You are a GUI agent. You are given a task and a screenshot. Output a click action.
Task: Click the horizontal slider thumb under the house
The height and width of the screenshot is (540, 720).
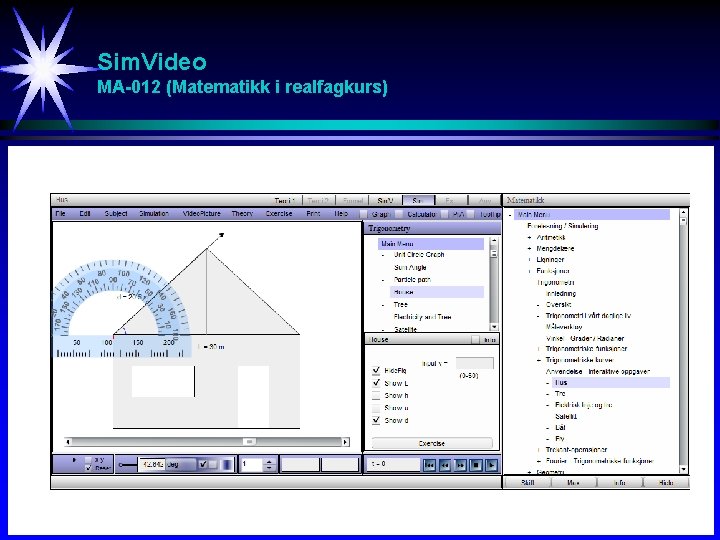tap(249, 442)
